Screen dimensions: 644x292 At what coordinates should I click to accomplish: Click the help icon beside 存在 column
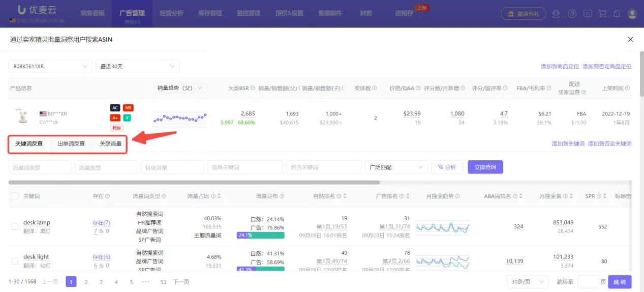[108, 196]
